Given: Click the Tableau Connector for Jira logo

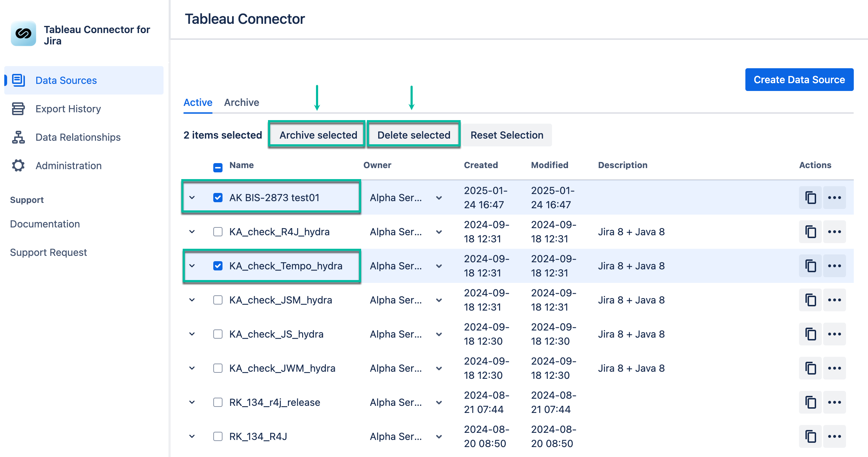Looking at the screenshot, I should pyautogui.click(x=23, y=34).
